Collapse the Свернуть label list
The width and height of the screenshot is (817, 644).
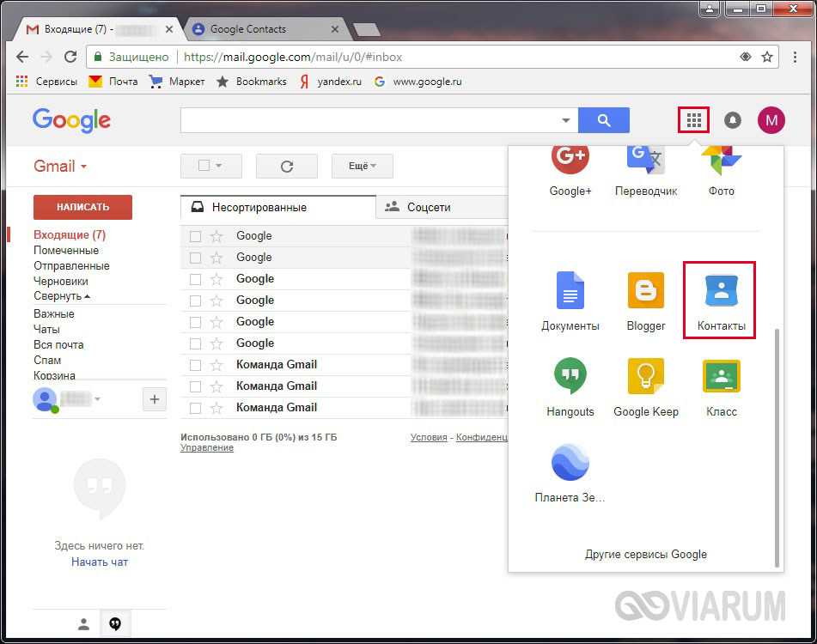pos(62,296)
